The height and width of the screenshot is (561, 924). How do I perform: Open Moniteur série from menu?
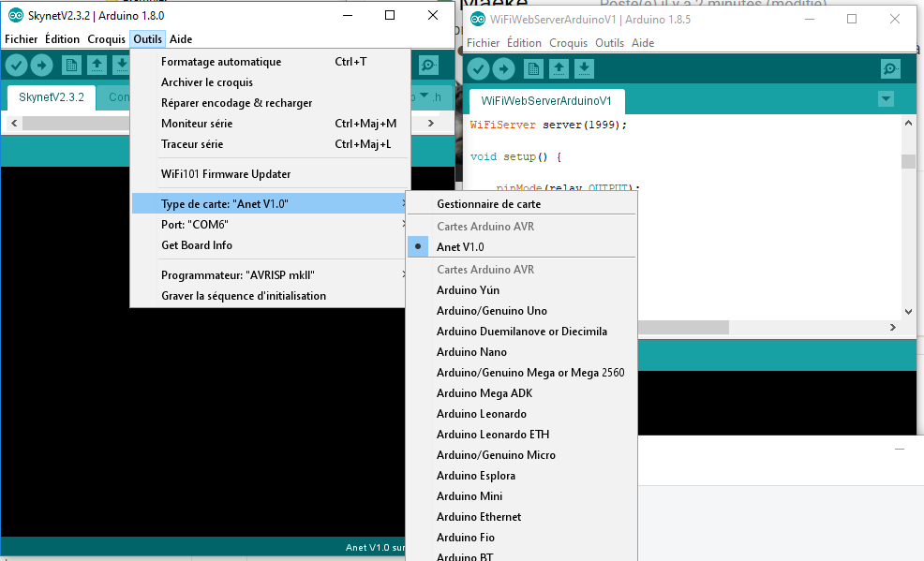[x=270, y=123]
